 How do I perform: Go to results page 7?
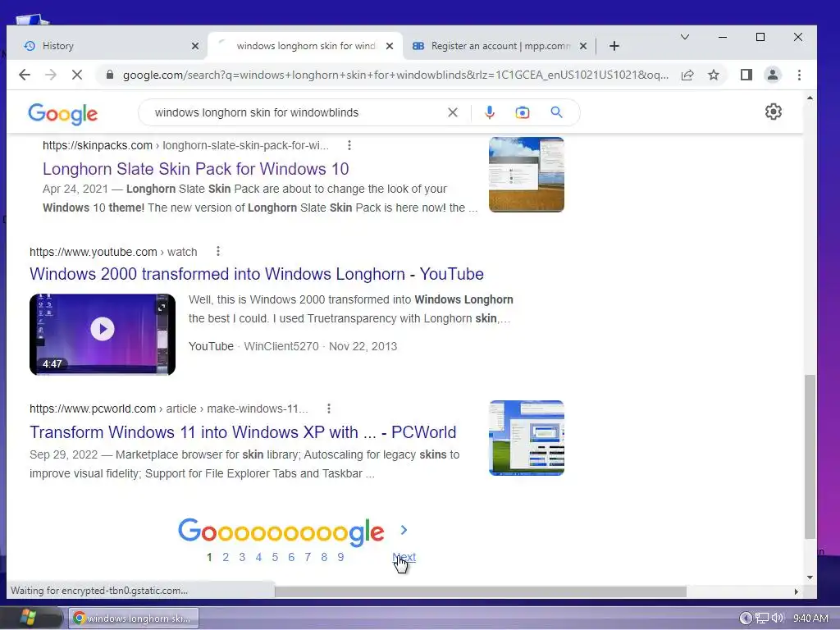[308, 557]
